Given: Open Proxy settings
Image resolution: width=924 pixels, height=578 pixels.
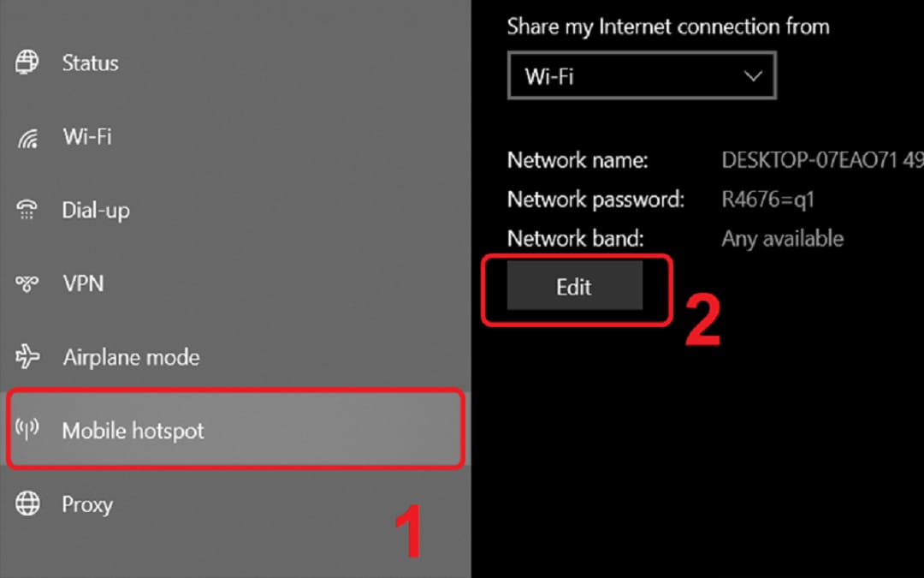Looking at the screenshot, I should point(236,504).
